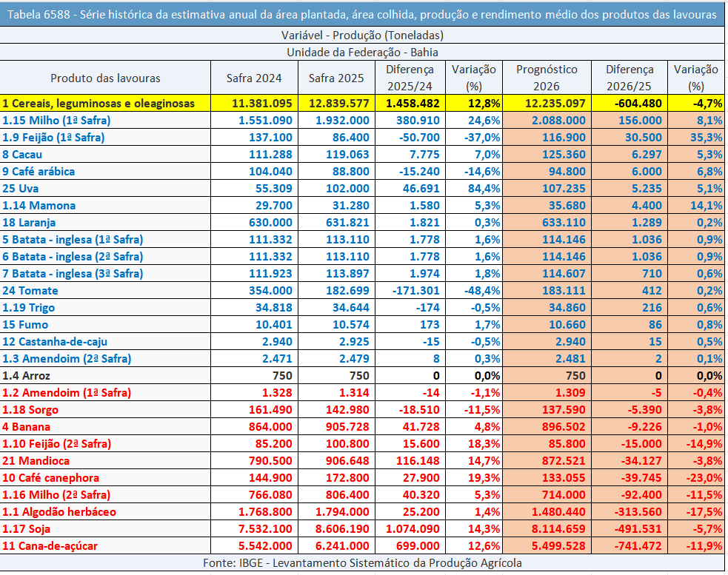The width and height of the screenshot is (728, 575).
Task: Click the 'Diferença 2026/25' column header
Action: (x=630, y=78)
